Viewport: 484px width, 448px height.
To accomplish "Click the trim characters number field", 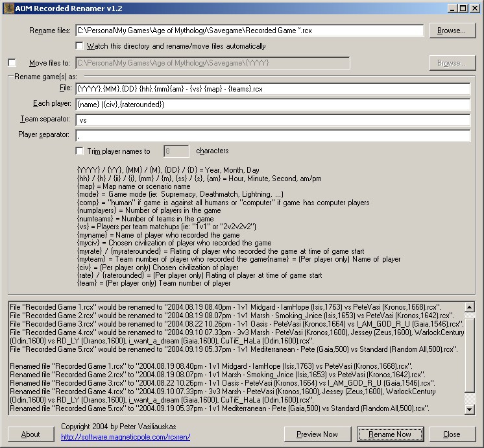I will coord(176,151).
